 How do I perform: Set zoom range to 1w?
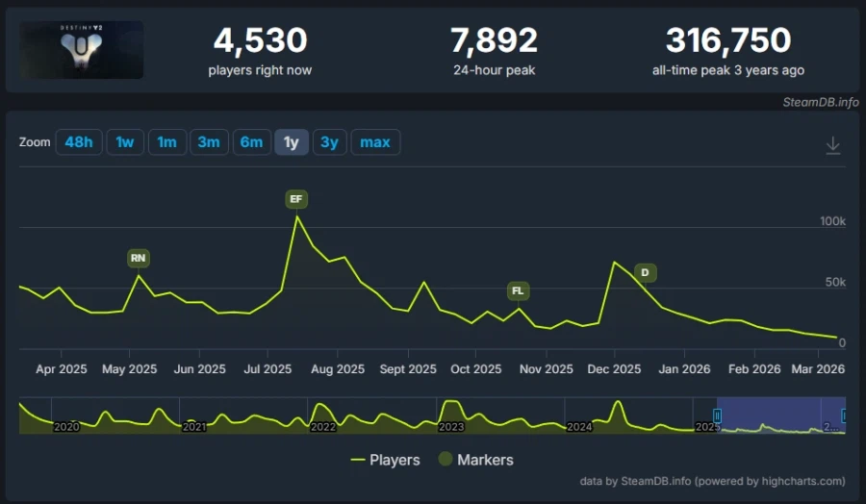point(125,142)
